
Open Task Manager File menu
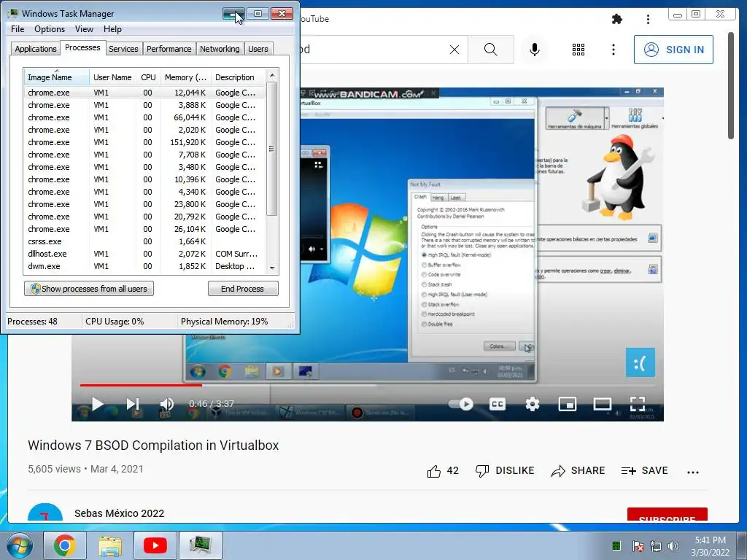tap(18, 29)
